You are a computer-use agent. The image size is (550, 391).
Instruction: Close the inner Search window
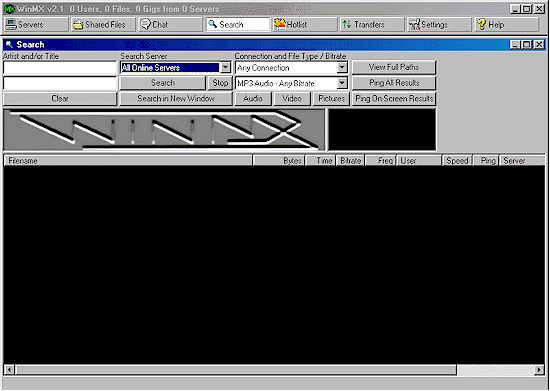[539, 45]
